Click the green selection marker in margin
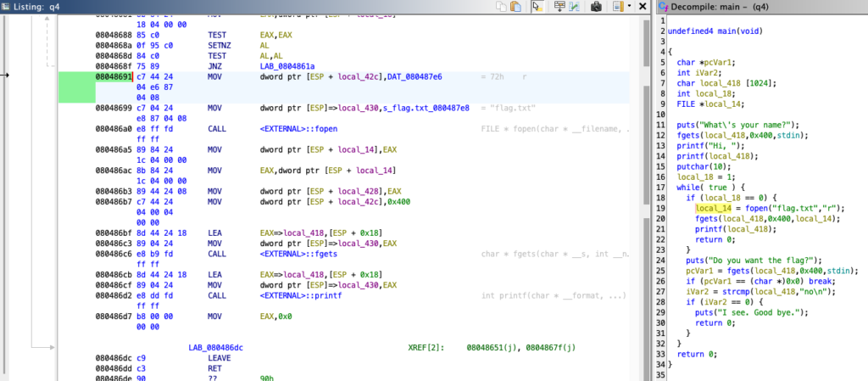Image resolution: width=868 pixels, height=381 pixels. 75,88
